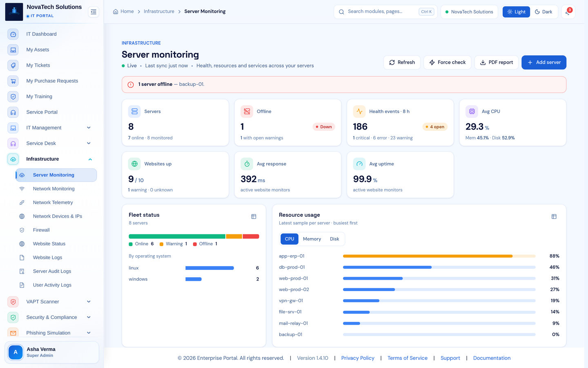Download the PDF report
This screenshot has height=368, width=588.
pyautogui.click(x=497, y=63)
